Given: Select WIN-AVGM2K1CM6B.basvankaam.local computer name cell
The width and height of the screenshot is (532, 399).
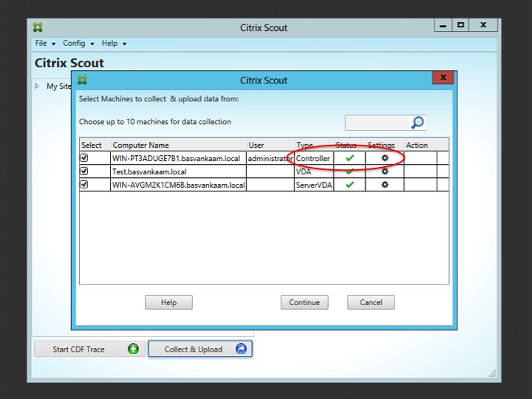Looking at the screenshot, I should pos(179,185).
